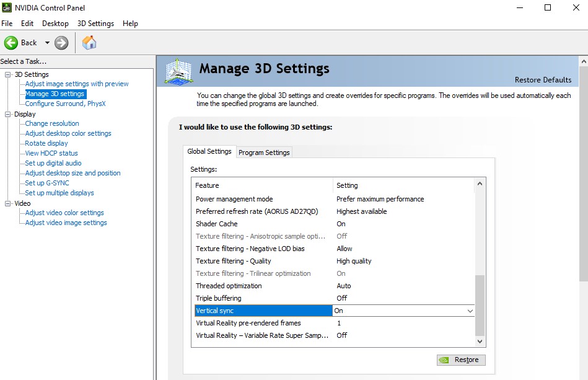Click the Manage 3D Settings header icon
Image resolution: width=588 pixels, height=380 pixels.
[178, 71]
